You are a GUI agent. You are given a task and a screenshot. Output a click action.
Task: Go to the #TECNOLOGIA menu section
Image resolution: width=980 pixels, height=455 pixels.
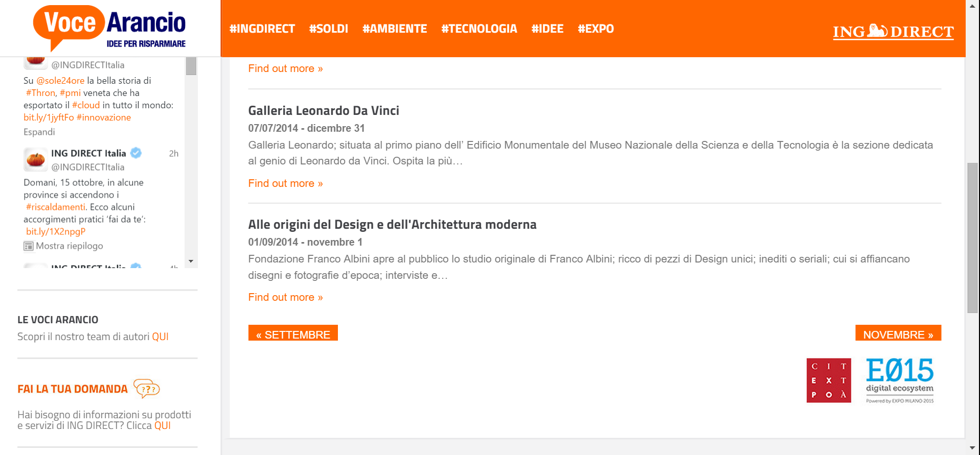click(x=479, y=29)
